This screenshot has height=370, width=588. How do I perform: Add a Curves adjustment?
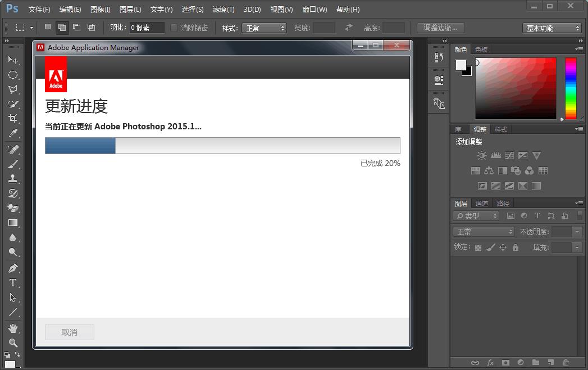(x=509, y=156)
